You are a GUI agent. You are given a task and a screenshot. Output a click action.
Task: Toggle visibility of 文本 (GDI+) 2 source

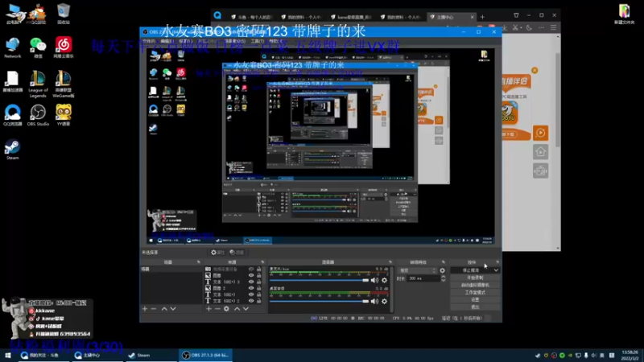coord(251,301)
